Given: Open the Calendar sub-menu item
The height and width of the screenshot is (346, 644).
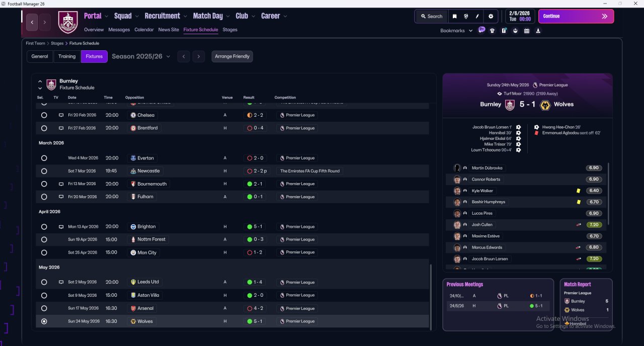Looking at the screenshot, I should point(144,30).
